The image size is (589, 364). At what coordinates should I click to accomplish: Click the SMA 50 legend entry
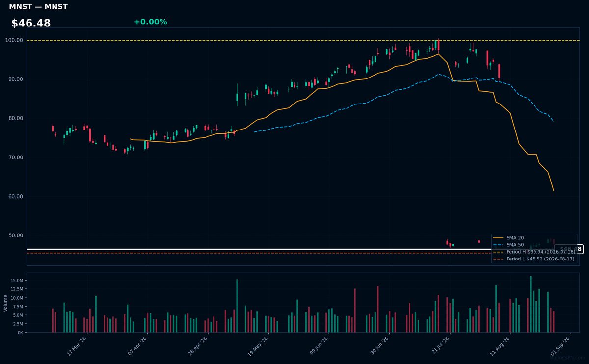[508, 245]
